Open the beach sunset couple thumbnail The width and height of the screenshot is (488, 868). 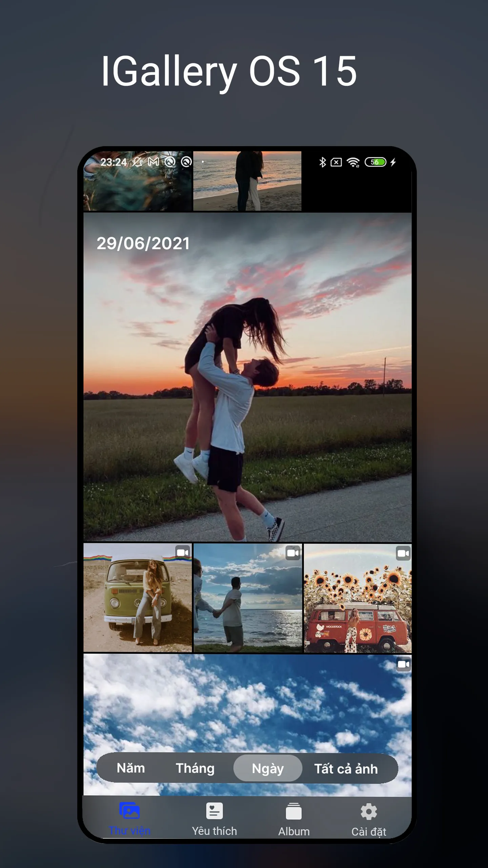point(247,181)
